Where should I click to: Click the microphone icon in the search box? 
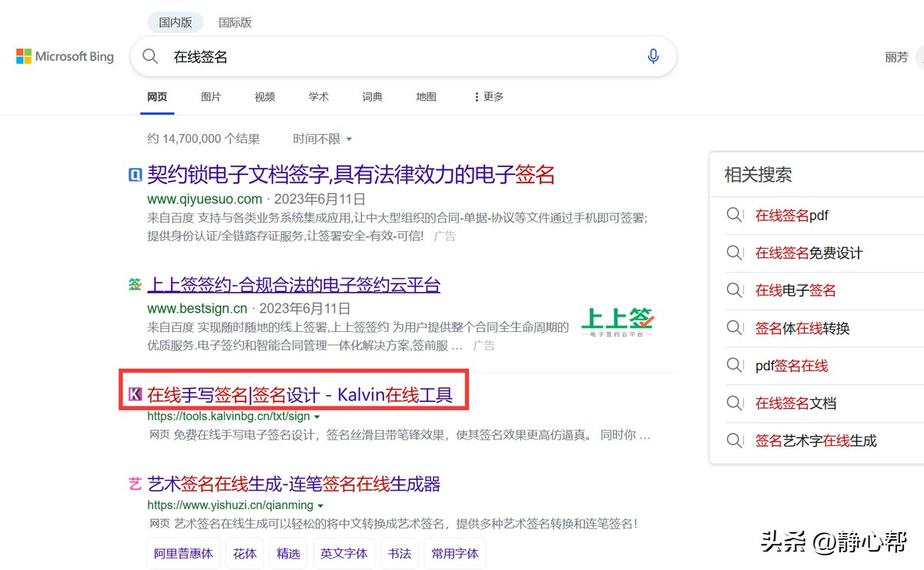[653, 56]
